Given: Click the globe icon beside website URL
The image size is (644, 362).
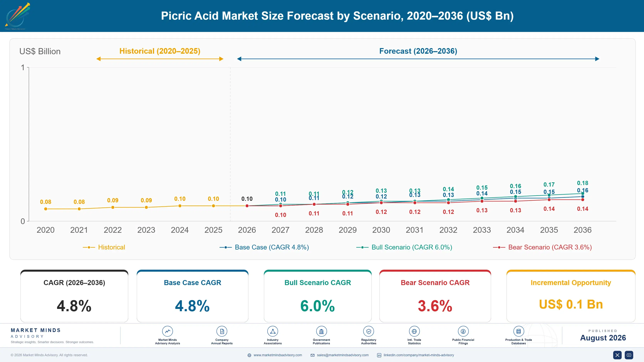Looking at the screenshot, I should (249, 355).
